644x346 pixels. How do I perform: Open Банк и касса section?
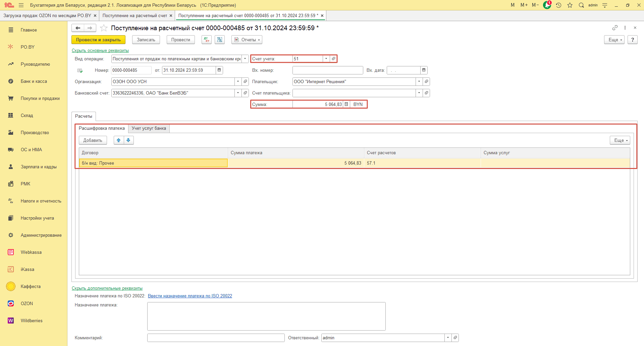pos(34,81)
